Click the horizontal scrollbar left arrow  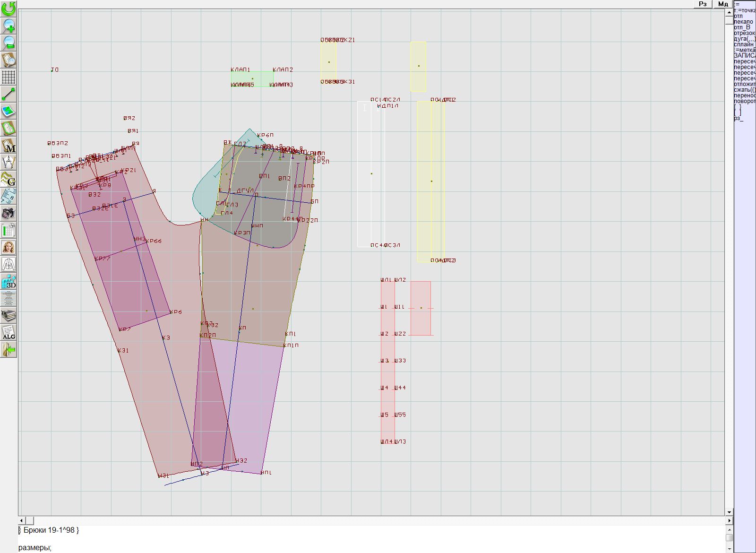[21, 520]
